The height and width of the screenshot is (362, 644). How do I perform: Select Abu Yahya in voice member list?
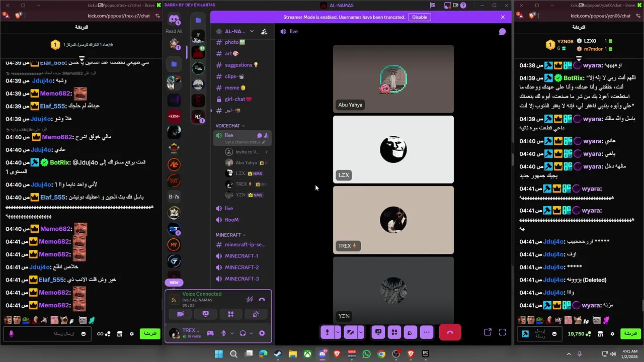click(x=247, y=162)
